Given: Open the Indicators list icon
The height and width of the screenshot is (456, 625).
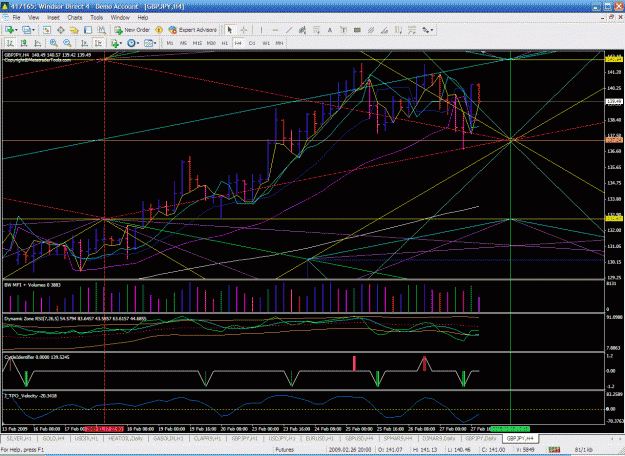Looking at the screenshot, I should 115,43.
